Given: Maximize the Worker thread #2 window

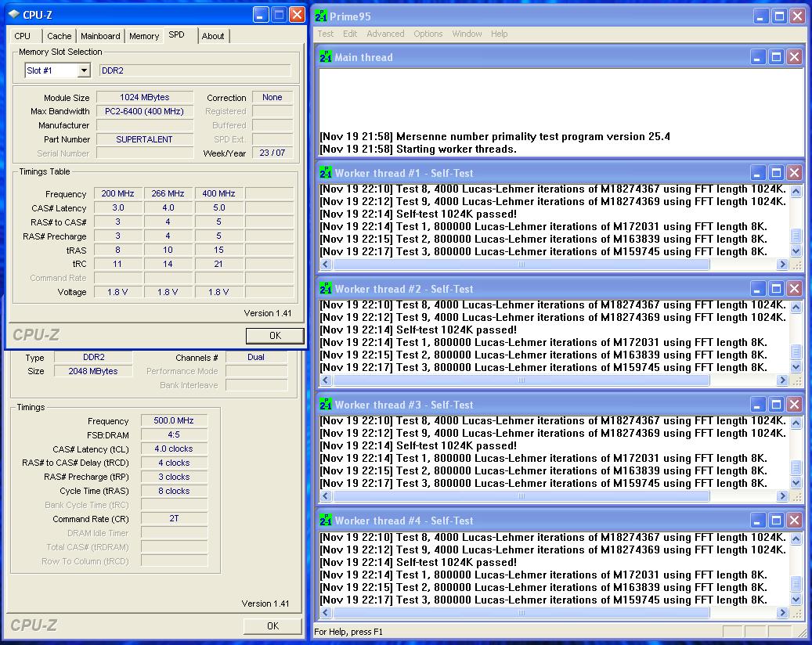Looking at the screenshot, I should 776,289.
